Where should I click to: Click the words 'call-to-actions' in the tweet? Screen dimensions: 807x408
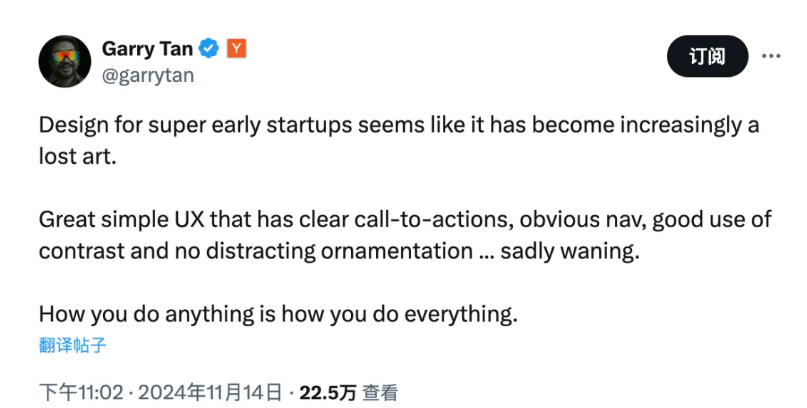coord(433,220)
